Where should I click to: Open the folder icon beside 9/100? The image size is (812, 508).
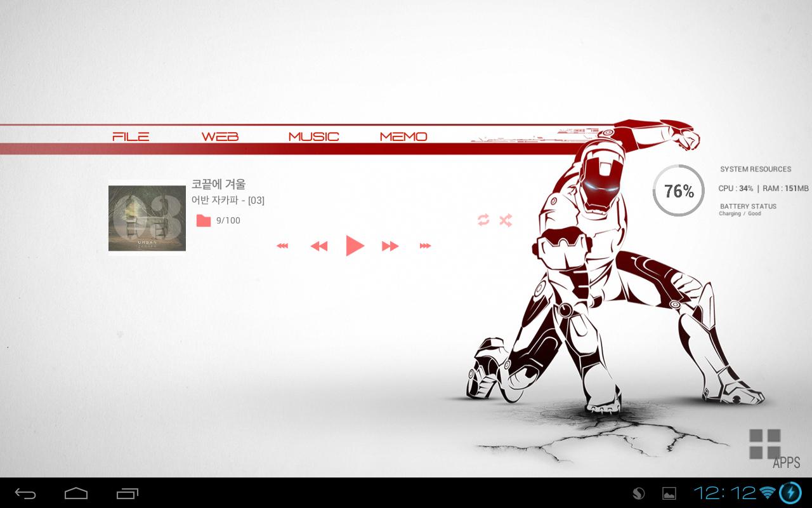click(x=204, y=220)
